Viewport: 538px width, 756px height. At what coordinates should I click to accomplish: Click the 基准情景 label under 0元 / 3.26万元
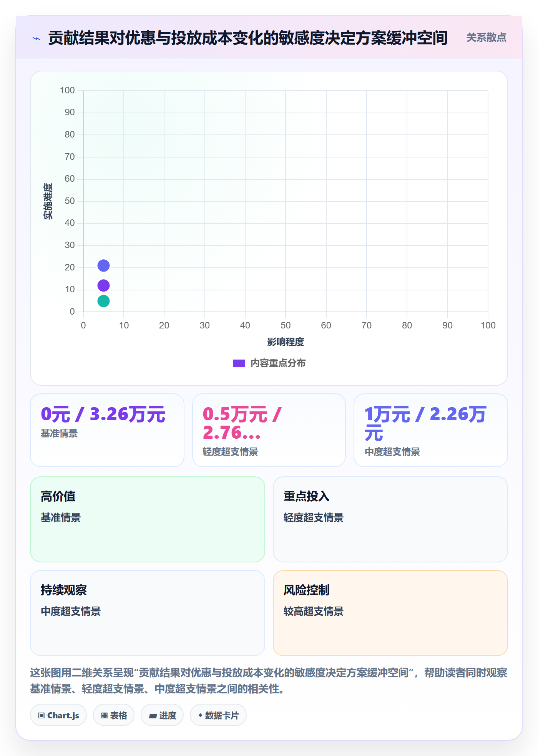click(59, 433)
